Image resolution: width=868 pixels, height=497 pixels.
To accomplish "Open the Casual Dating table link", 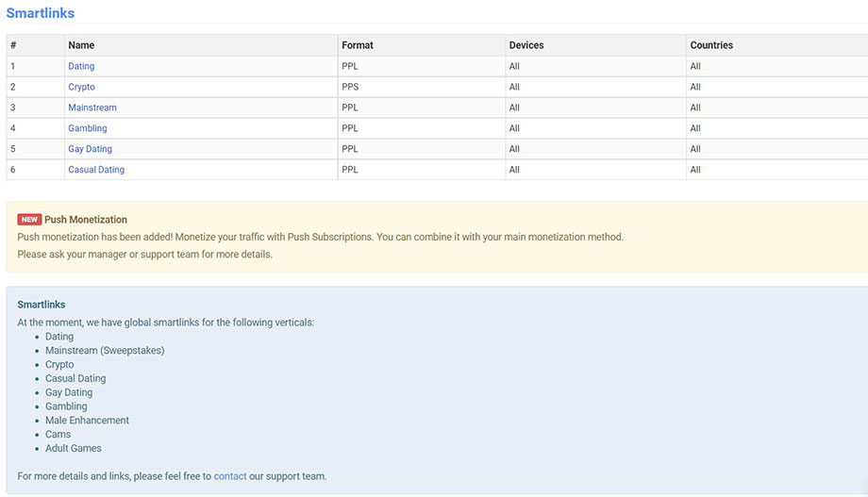I will tap(96, 170).
